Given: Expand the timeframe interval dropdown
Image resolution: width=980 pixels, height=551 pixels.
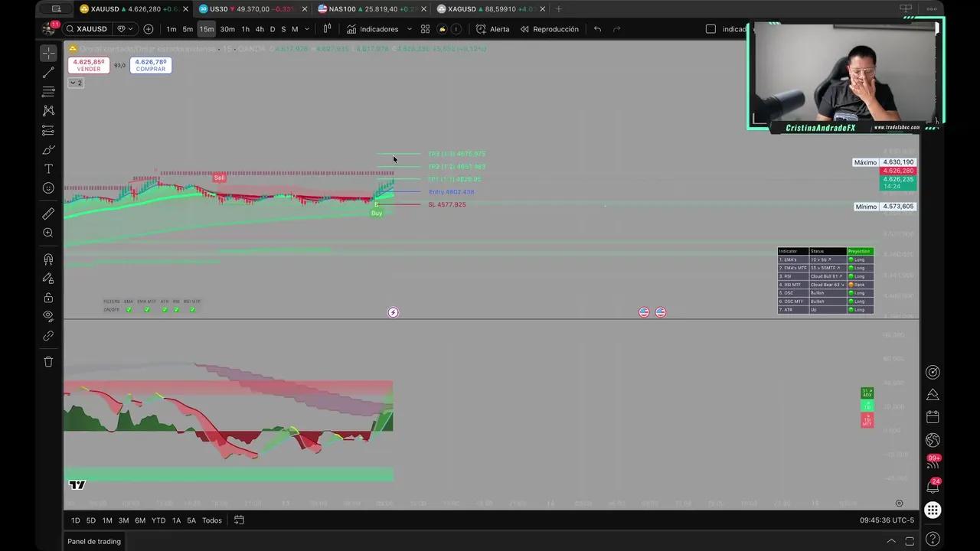Looking at the screenshot, I should [307, 29].
